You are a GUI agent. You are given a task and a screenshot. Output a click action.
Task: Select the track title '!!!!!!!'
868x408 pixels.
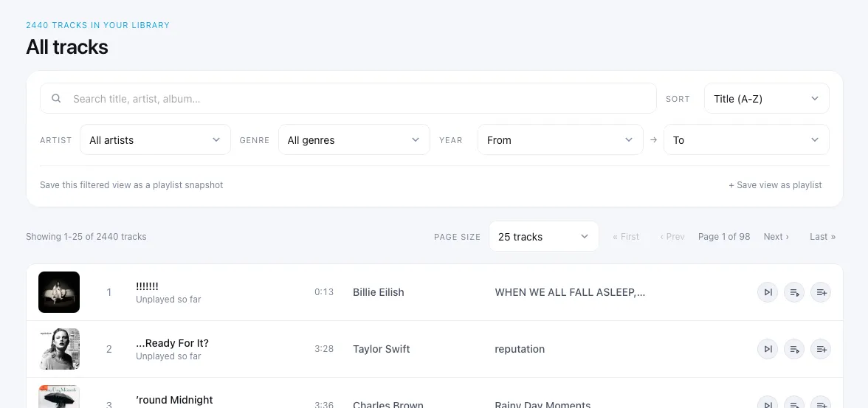(148, 286)
